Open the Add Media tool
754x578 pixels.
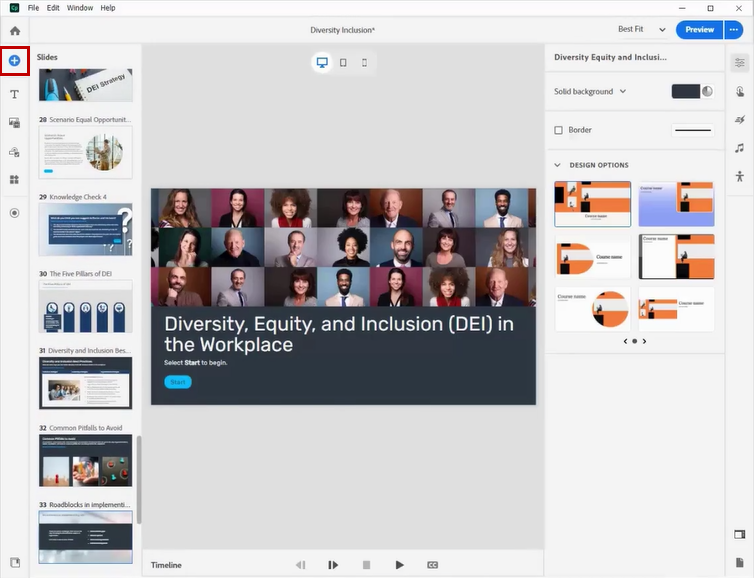coord(14,123)
